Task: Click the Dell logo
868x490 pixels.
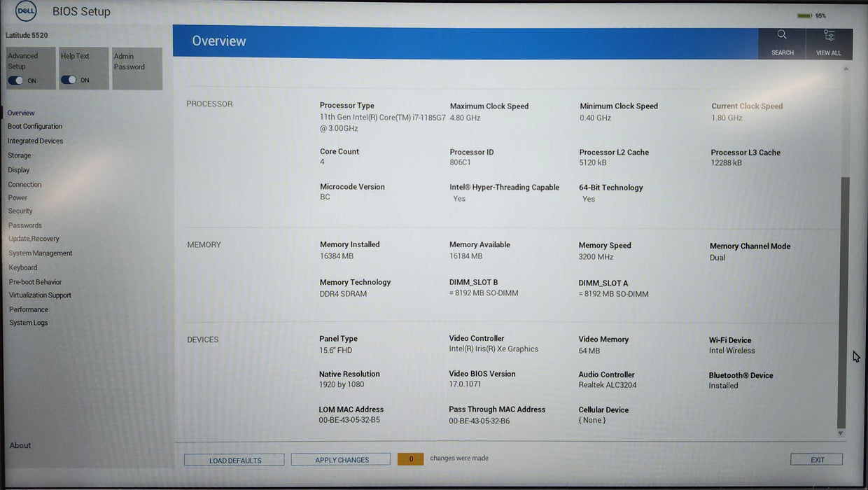Action: (25, 10)
